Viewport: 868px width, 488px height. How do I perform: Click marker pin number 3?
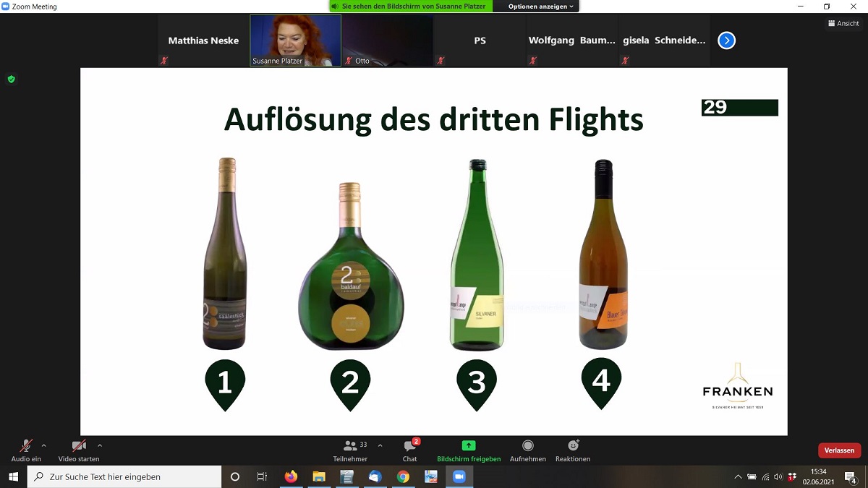point(477,385)
